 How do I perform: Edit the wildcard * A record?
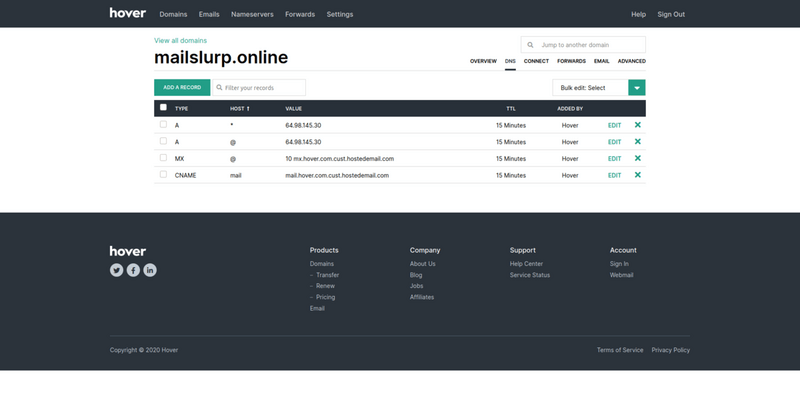click(614, 125)
